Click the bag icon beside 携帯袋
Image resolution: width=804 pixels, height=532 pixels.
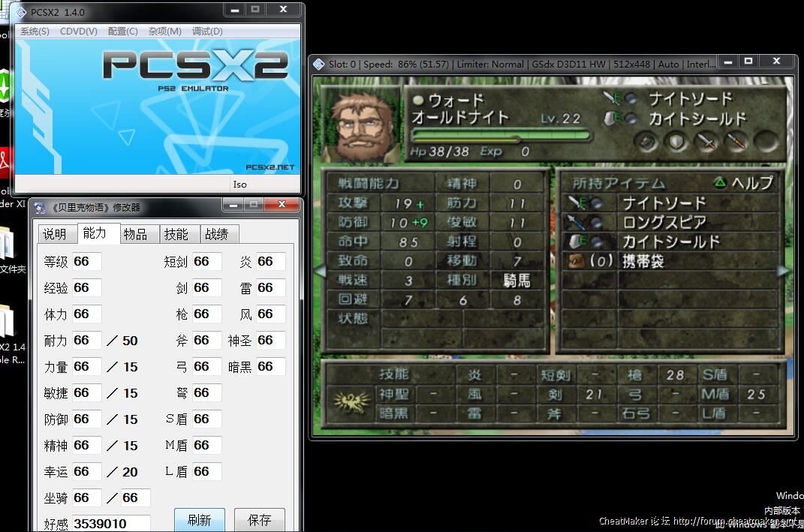pyautogui.click(x=576, y=261)
